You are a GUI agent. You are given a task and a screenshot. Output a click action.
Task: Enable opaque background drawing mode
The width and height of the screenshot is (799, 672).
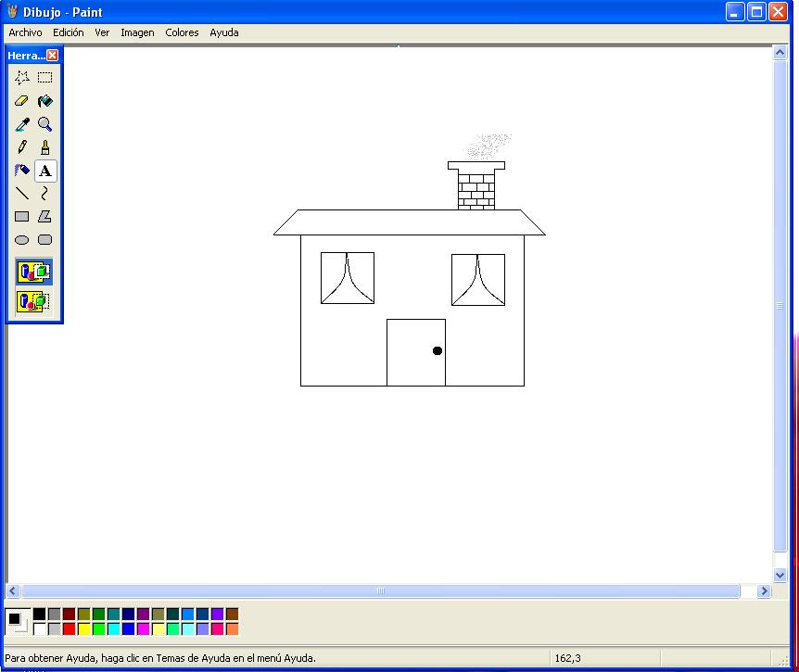pyautogui.click(x=34, y=272)
